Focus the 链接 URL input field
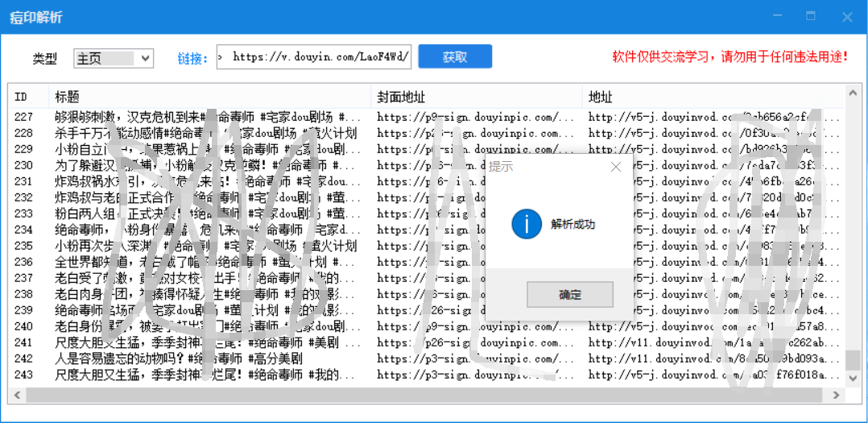 [x=314, y=57]
